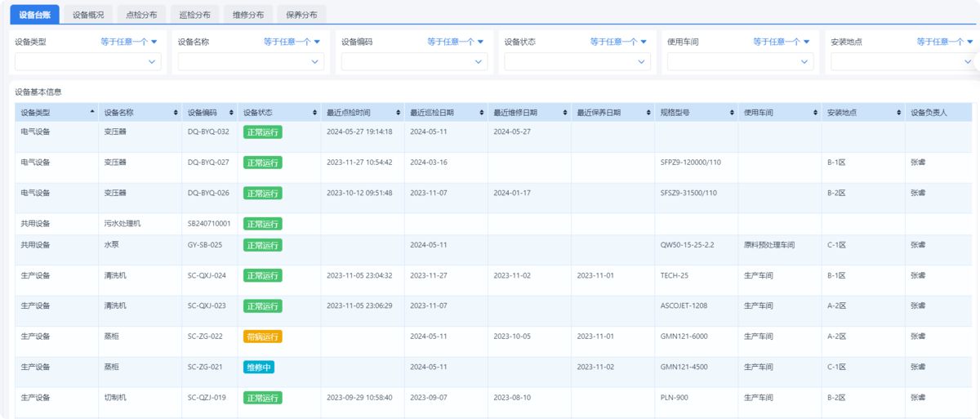Image resolution: width=980 pixels, height=419 pixels.
Task: Click timestamp 2023-10-12 09:51:48
Action: coord(359,193)
